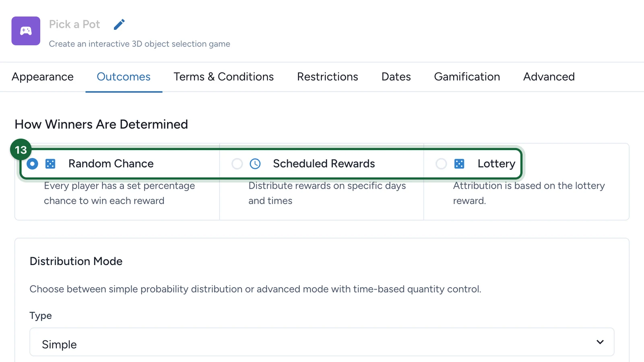Screen dimensions: 644x362
Task: Open the Outcomes tab
Action: (x=124, y=77)
